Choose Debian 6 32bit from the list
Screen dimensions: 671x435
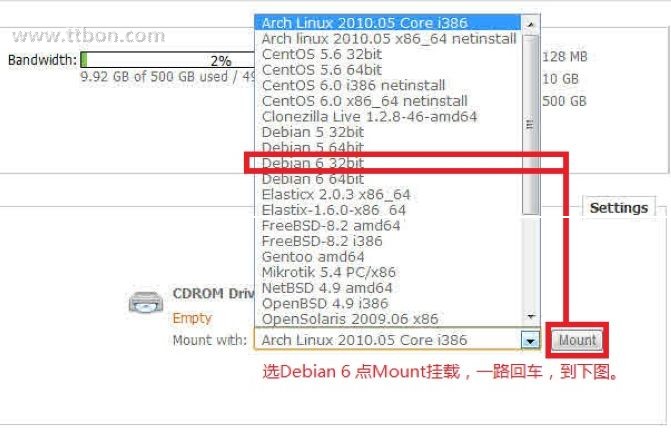click(389, 163)
